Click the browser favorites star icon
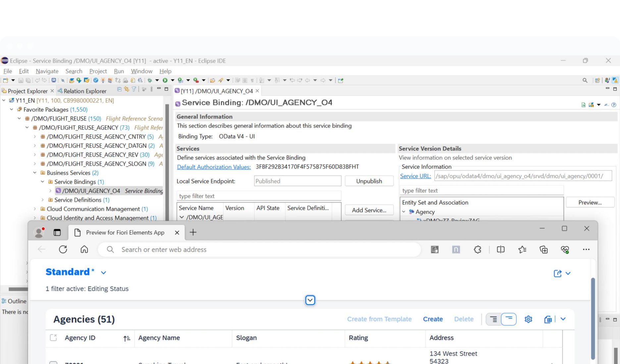 522,250
